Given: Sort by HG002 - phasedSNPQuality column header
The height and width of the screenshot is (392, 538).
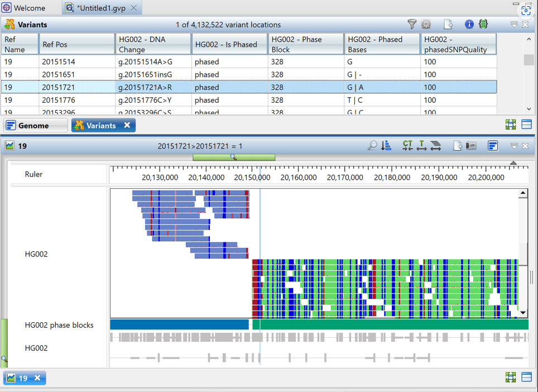Looking at the screenshot, I should click(x=458, y=44).
